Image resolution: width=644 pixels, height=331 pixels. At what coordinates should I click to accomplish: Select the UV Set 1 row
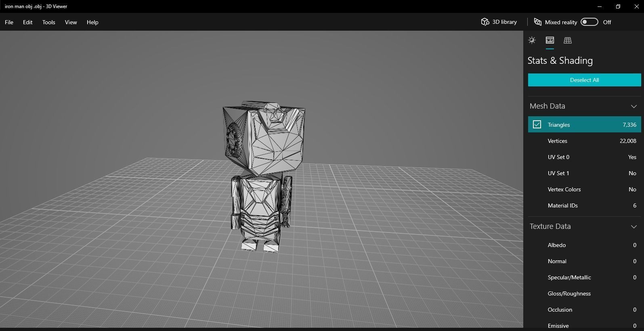point(584,173)
